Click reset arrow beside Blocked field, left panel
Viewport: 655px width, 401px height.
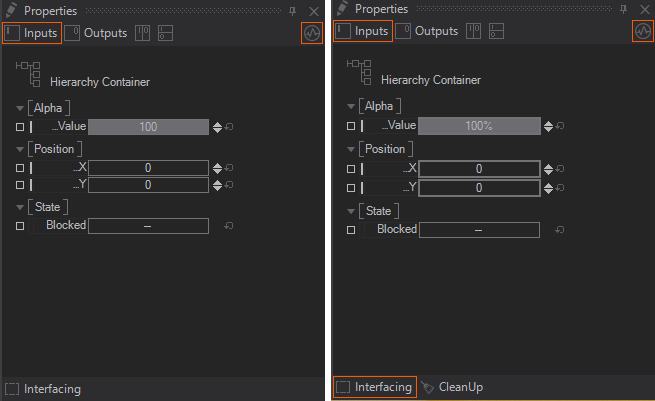click(x=229, y=226)
